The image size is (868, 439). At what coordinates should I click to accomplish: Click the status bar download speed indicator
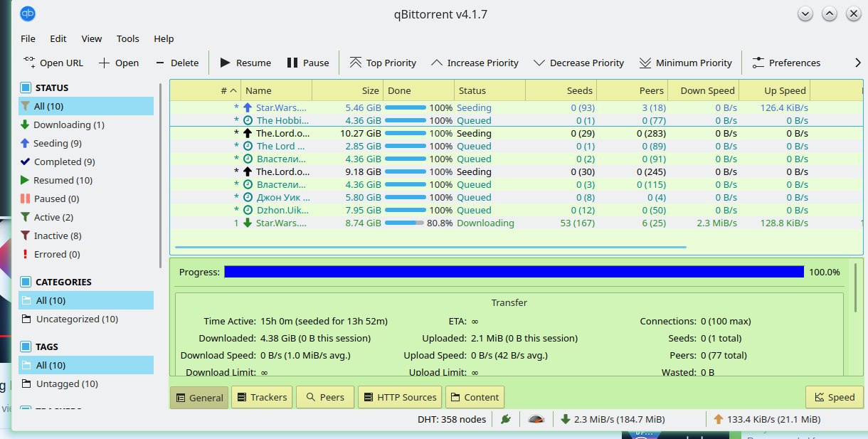[613, 419]
